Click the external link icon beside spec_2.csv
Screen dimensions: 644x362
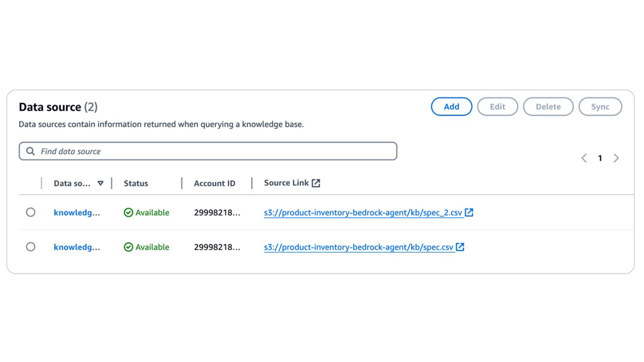(469, 212)
